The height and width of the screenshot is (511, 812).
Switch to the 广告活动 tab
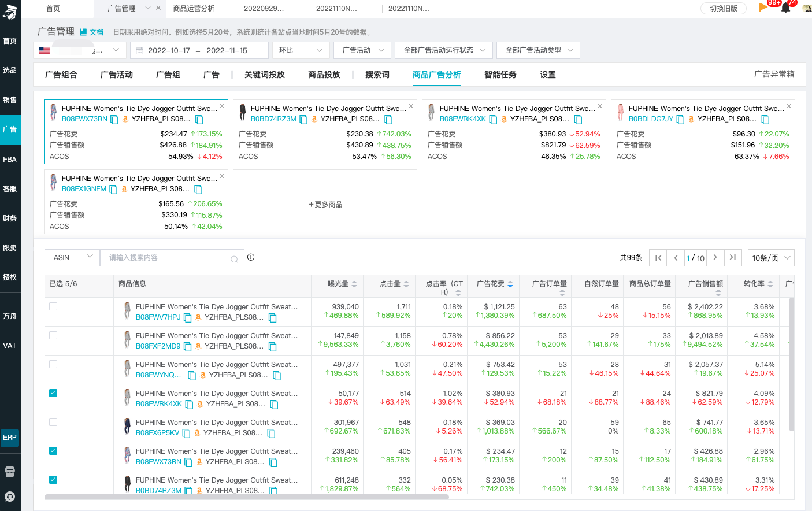(x=117, y=75)
